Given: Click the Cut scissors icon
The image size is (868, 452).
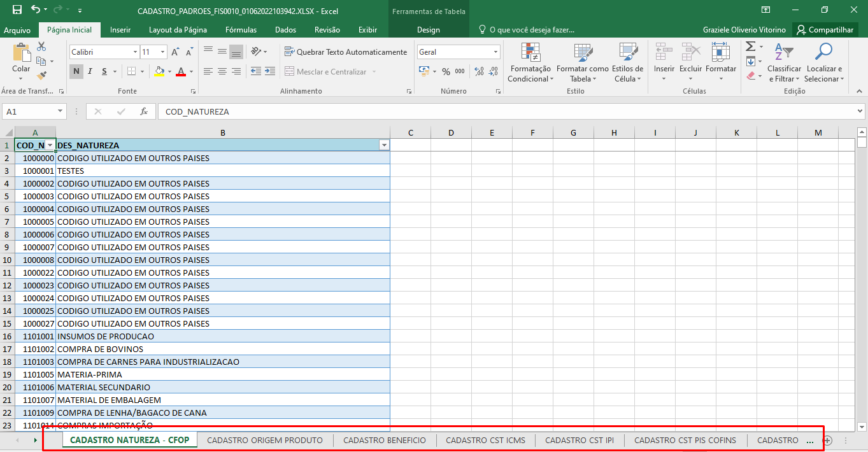Looking at the screenshot, I should [x=41, y=46].
